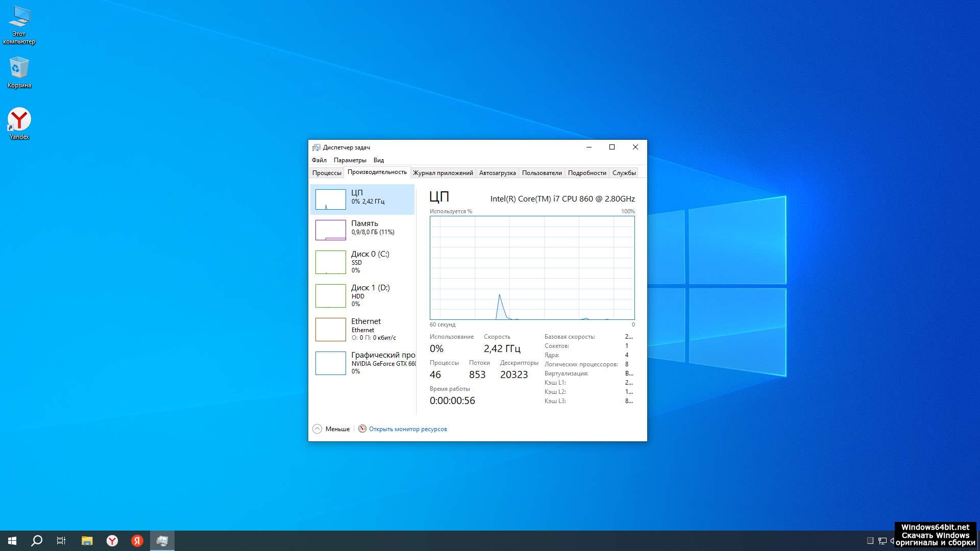Screen dimensions: 980x551
Task: Click the resource monitor icon
Action: pyautogui.click(x=362, y=429)
